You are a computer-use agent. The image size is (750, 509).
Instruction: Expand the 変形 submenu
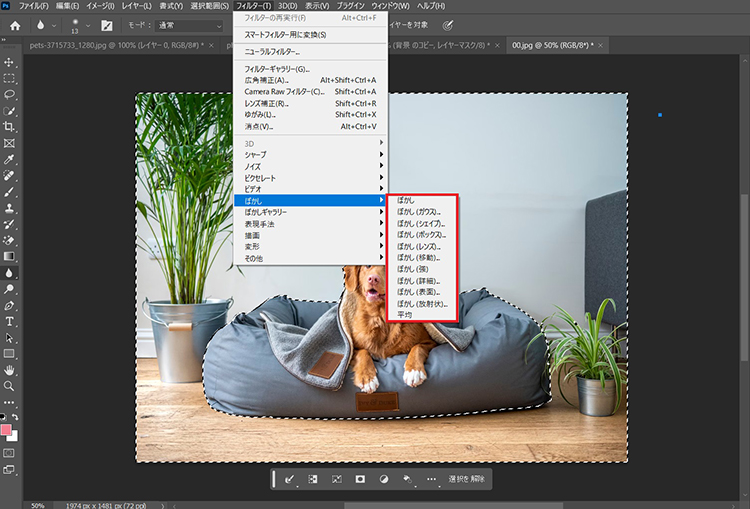point(310,247)
